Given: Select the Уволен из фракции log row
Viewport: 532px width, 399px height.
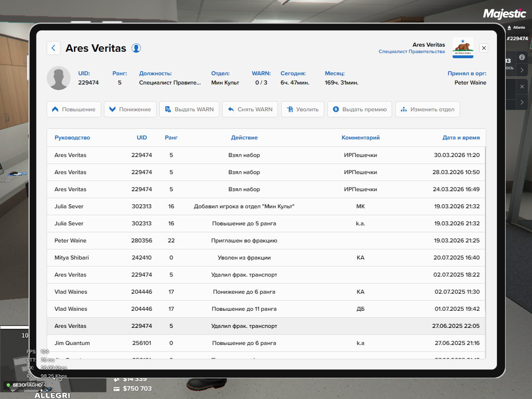Looking at the screenshot, I should click(244, 258).
